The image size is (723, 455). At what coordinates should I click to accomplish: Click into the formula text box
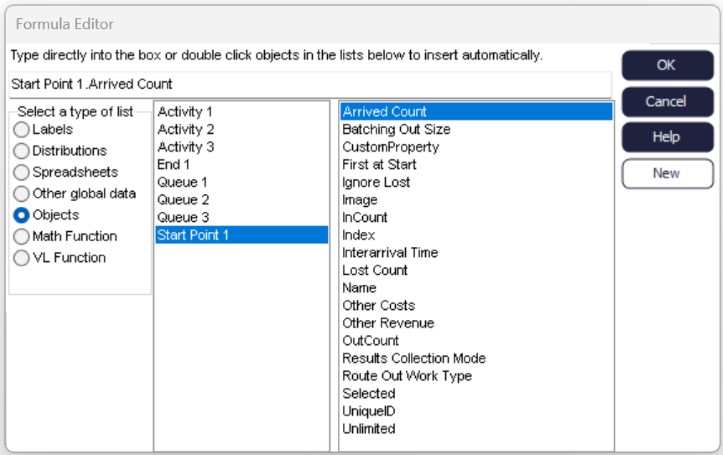click(x=310, y=84)
